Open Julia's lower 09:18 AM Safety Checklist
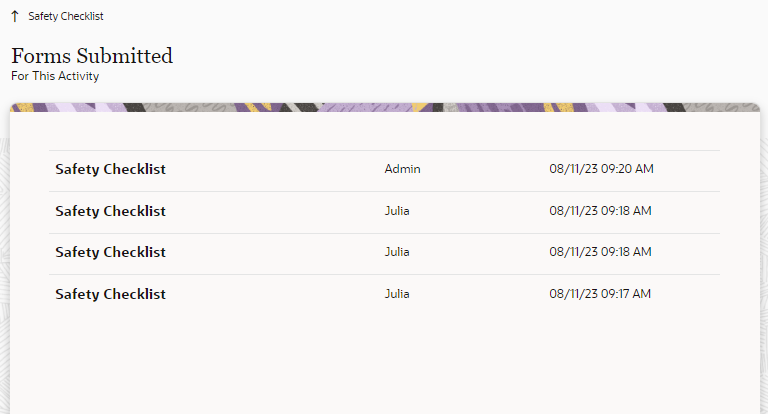This screenshot has width=768, height=414. (110, 252)
